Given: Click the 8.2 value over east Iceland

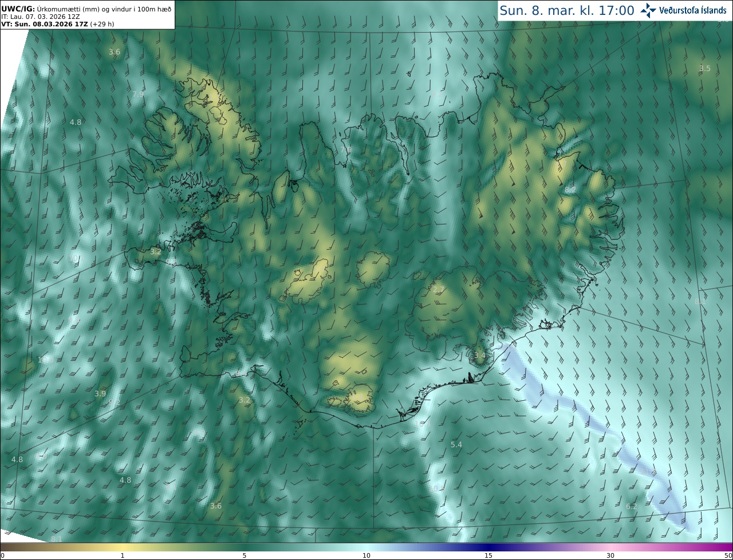Looking at the screenshot, I should click(570, 190).
